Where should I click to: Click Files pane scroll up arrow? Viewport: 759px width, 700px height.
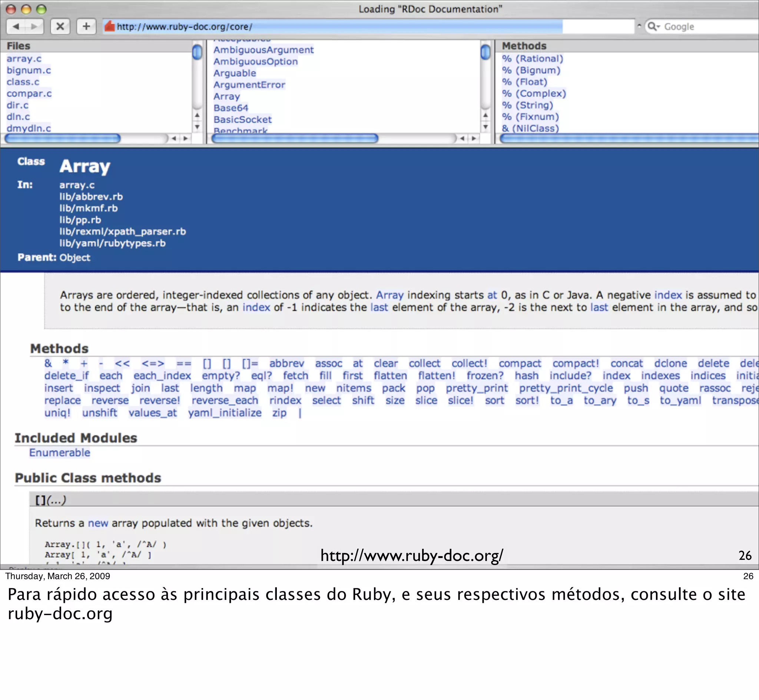coord(197,115)
